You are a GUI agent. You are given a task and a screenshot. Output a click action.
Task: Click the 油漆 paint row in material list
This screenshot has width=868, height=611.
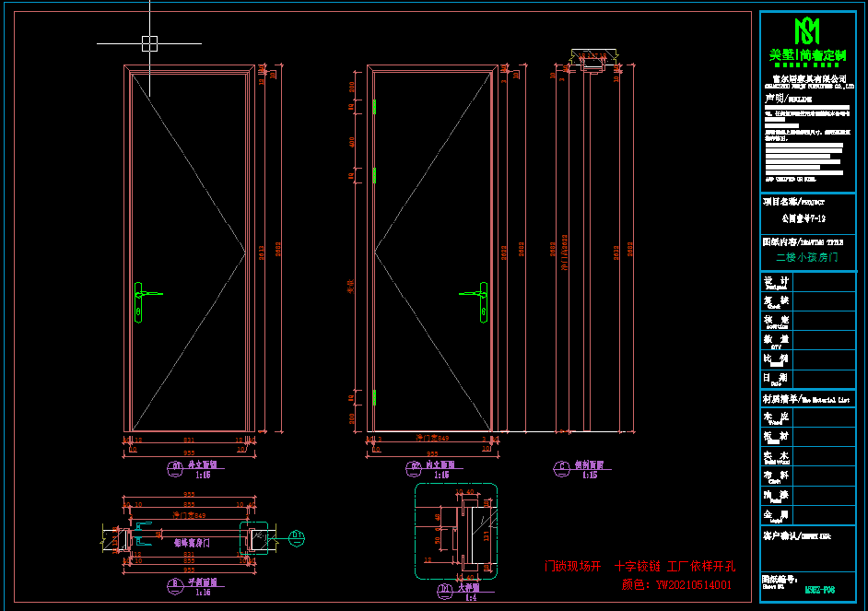777,496
